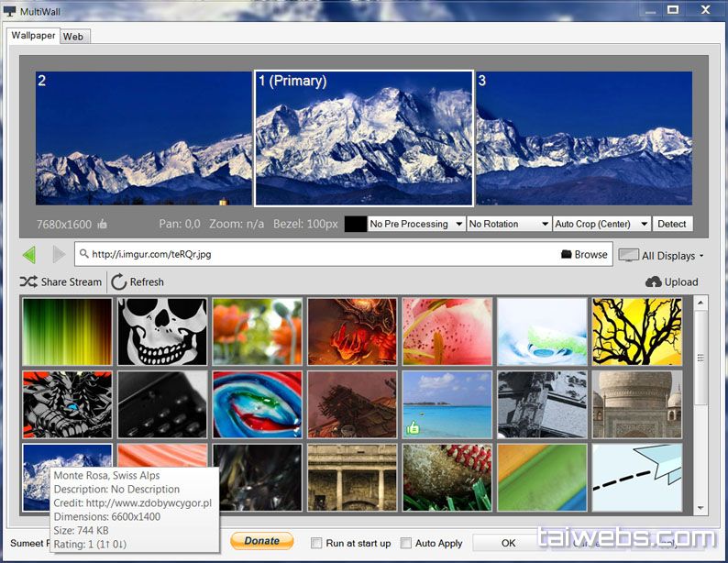Open the Auto Crop (Center) dropdown
728x563 pixels.
tap(601, 224)
